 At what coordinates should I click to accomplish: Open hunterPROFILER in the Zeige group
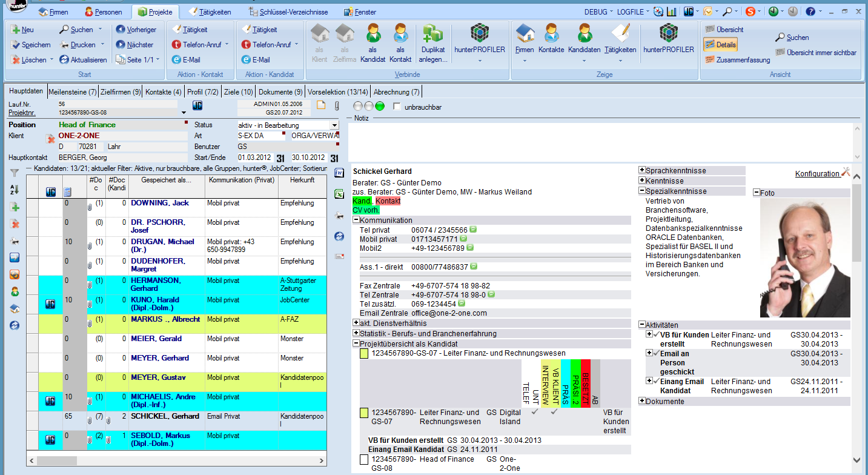tap(669, 35)
